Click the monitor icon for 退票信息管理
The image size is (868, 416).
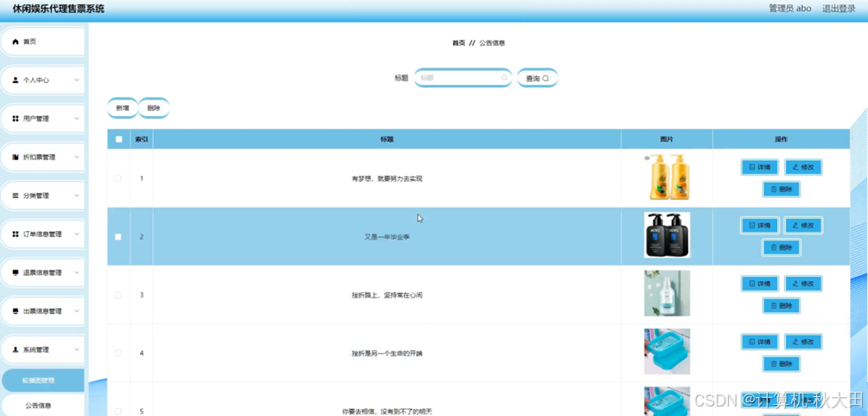click(x=16, y=272)
